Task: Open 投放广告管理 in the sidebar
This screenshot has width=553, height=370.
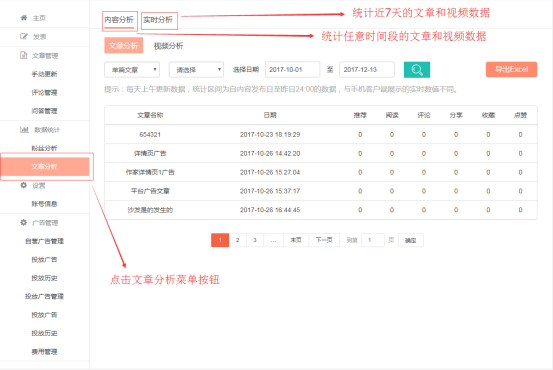Action: [x=44, y=296]
